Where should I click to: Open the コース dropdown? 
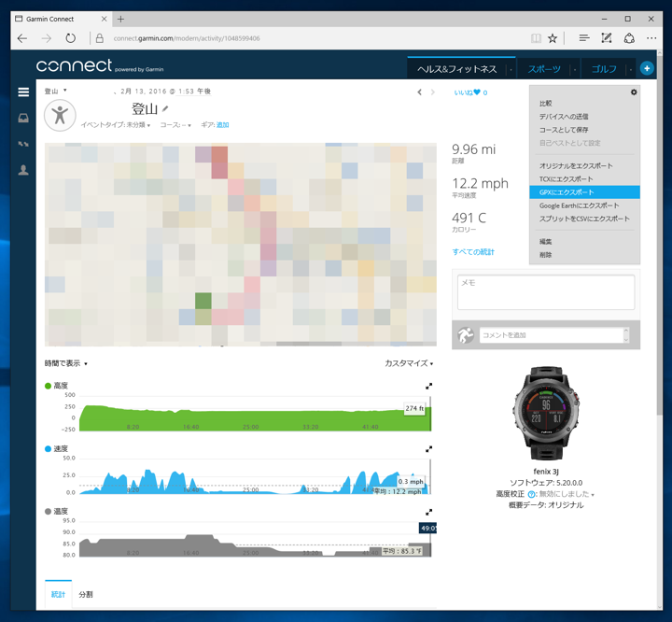coord(175,125)
